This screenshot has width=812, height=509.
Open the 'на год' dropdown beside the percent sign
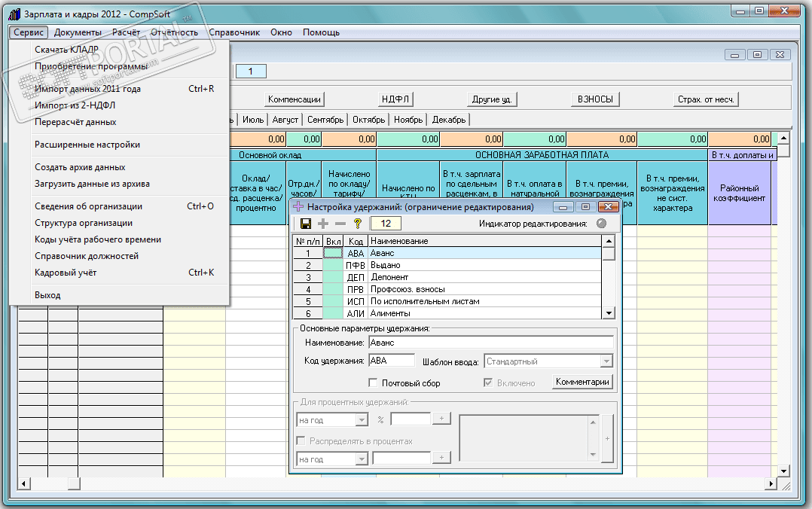[x=362, y=420]
